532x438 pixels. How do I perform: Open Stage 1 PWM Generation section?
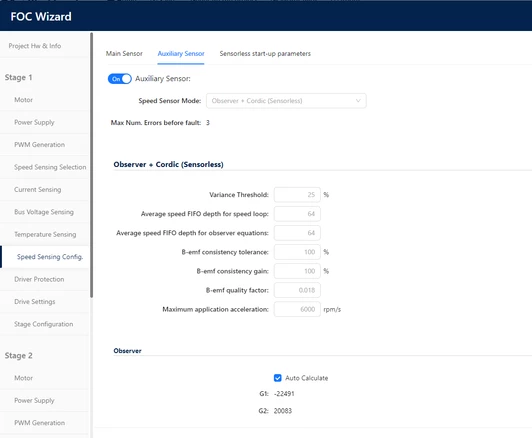(x=39, y=145)
